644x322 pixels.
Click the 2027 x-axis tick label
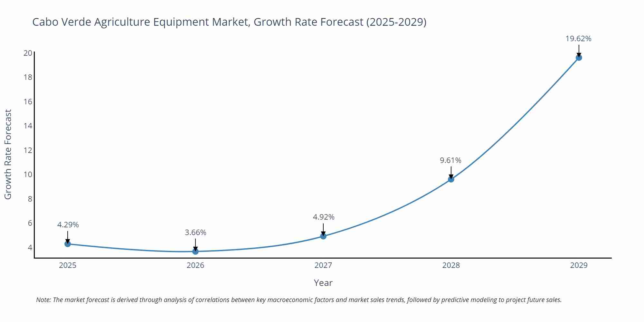click(323, 265)
